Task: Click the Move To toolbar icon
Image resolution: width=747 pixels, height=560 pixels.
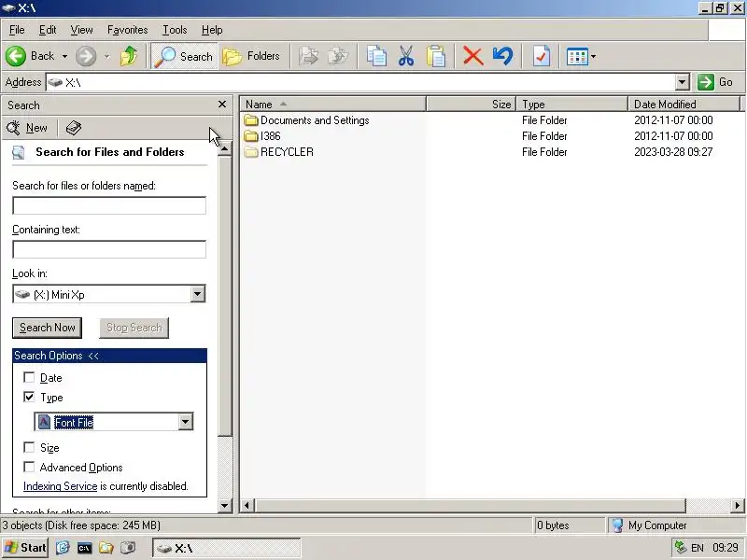Action: click(309, 56)
